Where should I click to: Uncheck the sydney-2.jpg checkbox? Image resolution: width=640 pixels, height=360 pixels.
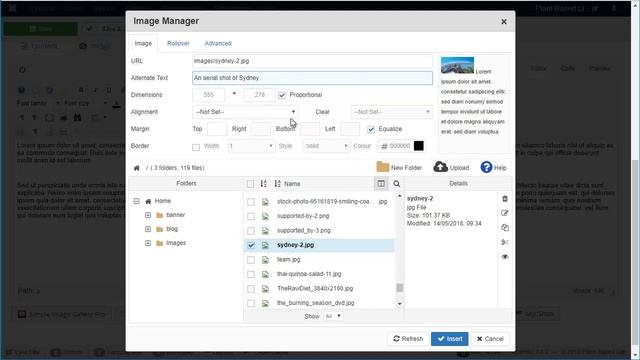click(251, 245)
